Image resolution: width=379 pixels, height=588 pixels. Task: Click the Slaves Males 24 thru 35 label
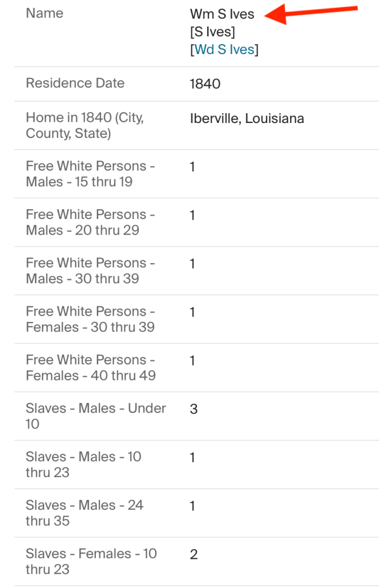tap(84, 513)
